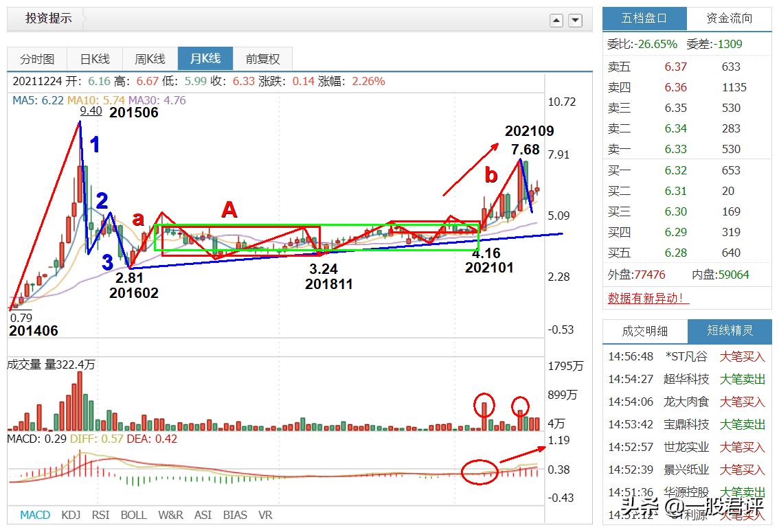
Task: Click the 数据有新异动 link
Action: [648, 298]
